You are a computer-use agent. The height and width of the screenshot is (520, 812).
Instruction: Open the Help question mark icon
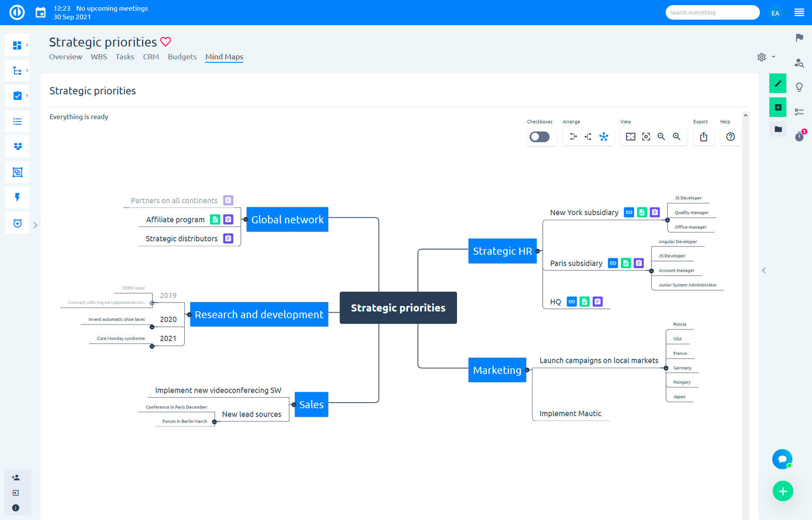coord(730,137)
